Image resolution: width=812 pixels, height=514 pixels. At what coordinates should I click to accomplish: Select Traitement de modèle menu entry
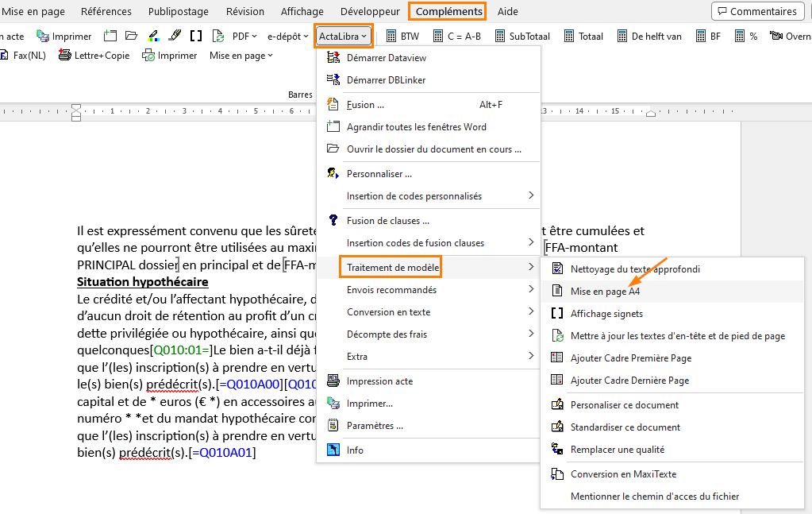(x=429, y=268)
